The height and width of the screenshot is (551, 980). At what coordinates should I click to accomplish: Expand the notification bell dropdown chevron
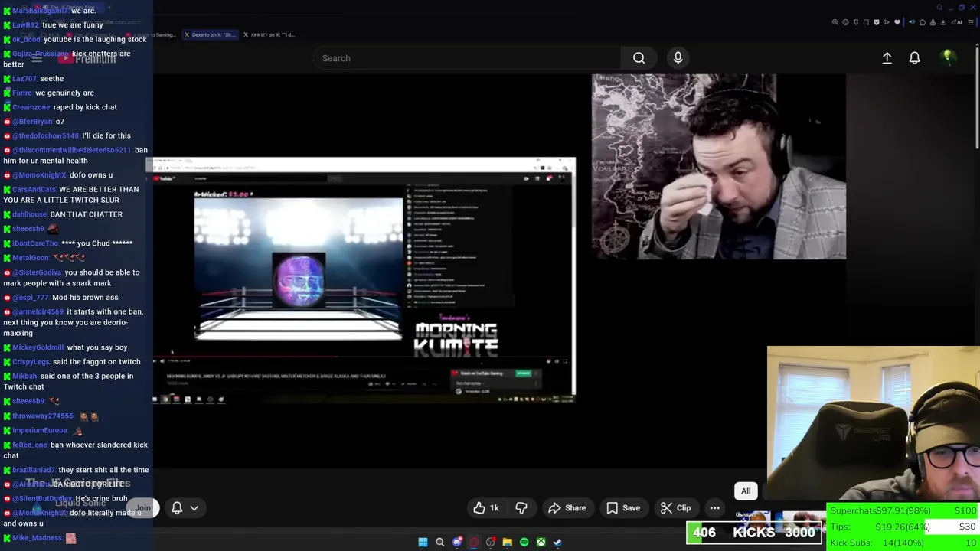(x=194, y=508)
